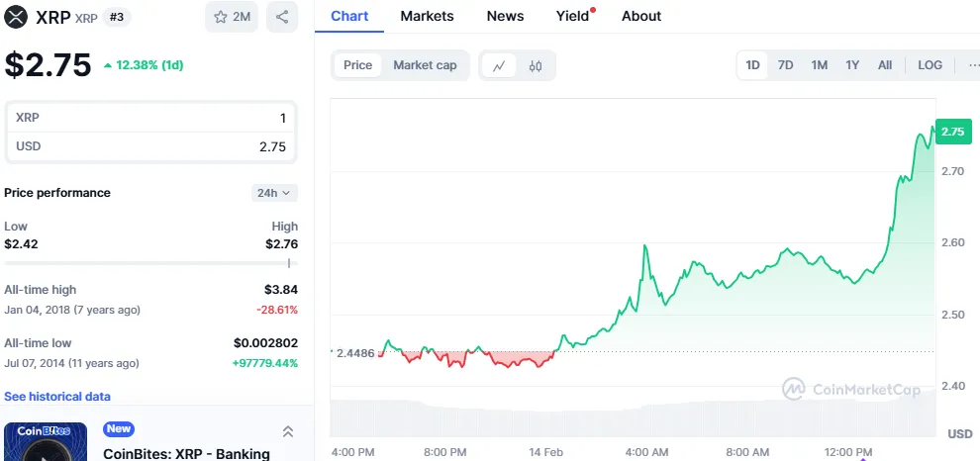This screenshot has width=980, height=461.
Task: Play the CoinBites video thumbnail
Action: [x=46, y=442]
